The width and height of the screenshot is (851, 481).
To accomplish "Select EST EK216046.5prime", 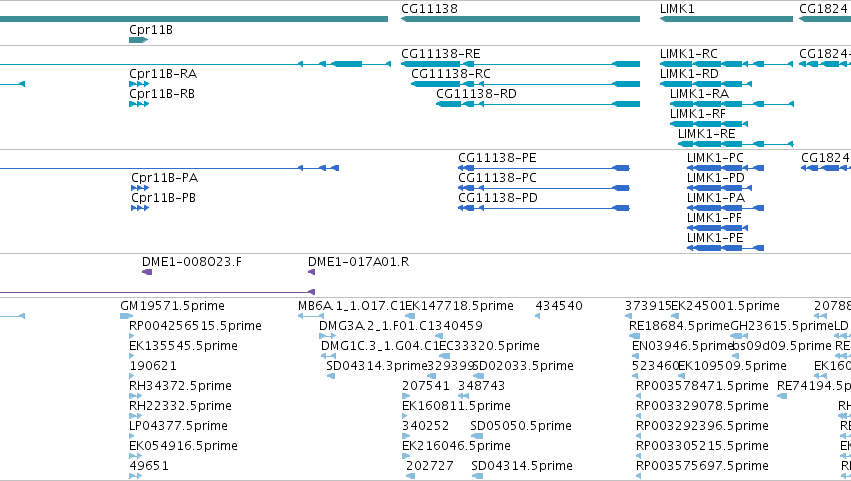I will tap(456, 447).
